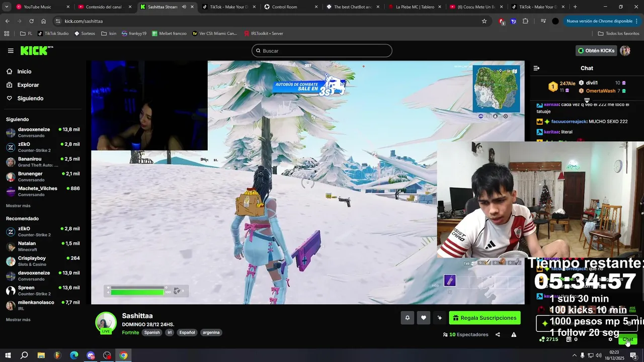Viewport: 644px width, 362px height.
Task: Open the Fortnite category link
Action: coord(130,332)
